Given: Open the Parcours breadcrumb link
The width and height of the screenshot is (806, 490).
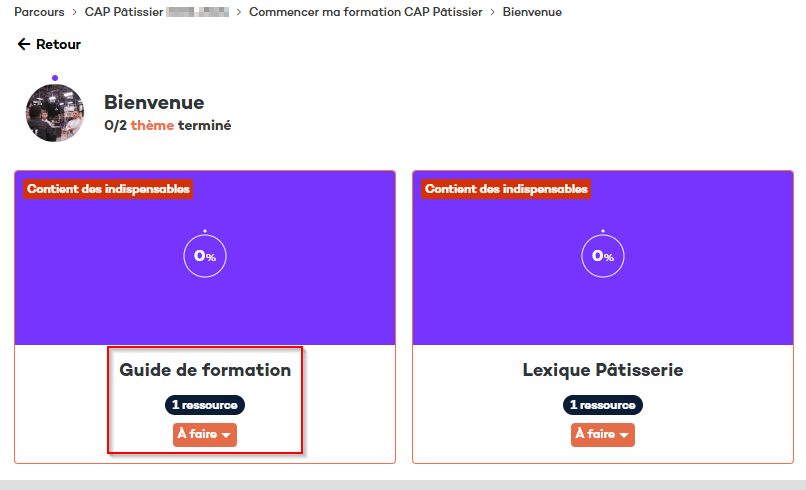Looking at the screenshot, I should click(39, 12).
